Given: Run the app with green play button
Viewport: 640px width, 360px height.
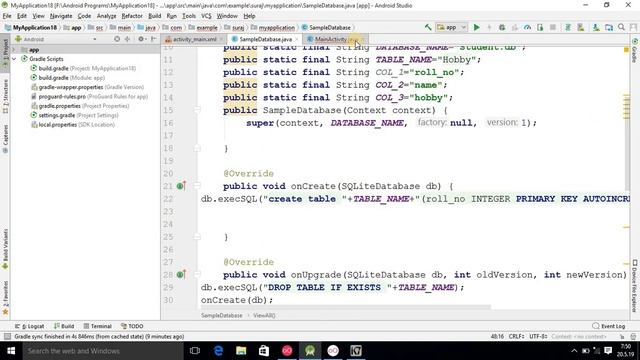Looking at the screenshot, I should (x=476, y=27).
